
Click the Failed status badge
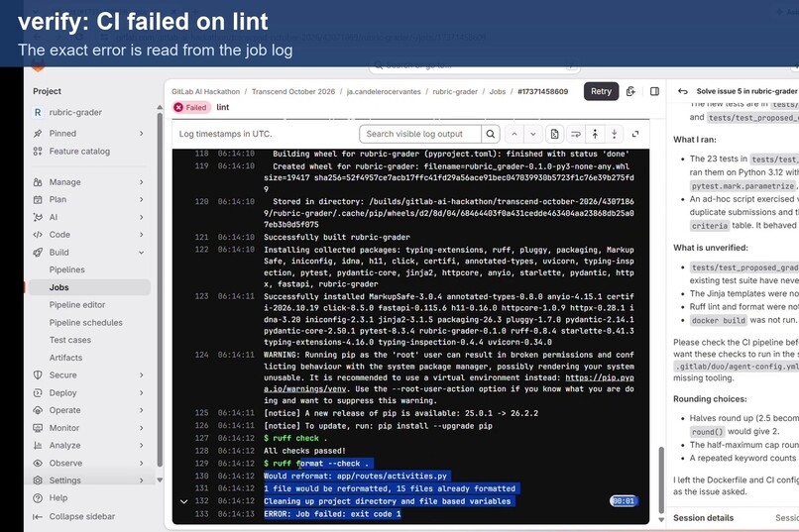coord(191,107)
